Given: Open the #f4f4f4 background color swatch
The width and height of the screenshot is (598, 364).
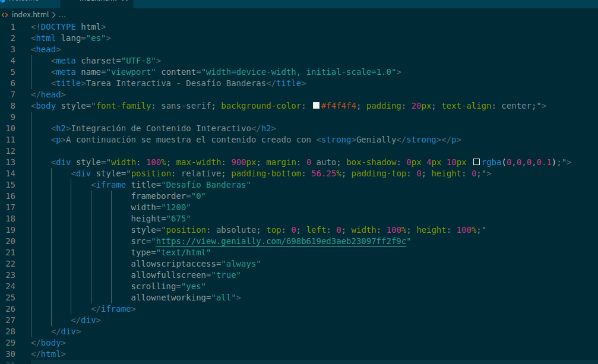Looking at the screenshot, I should click(316, 106).
